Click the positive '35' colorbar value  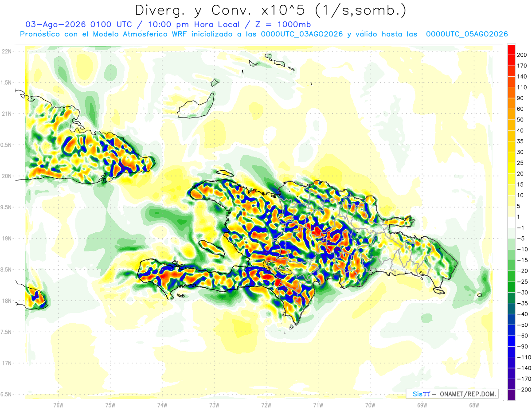click(520, 141)
